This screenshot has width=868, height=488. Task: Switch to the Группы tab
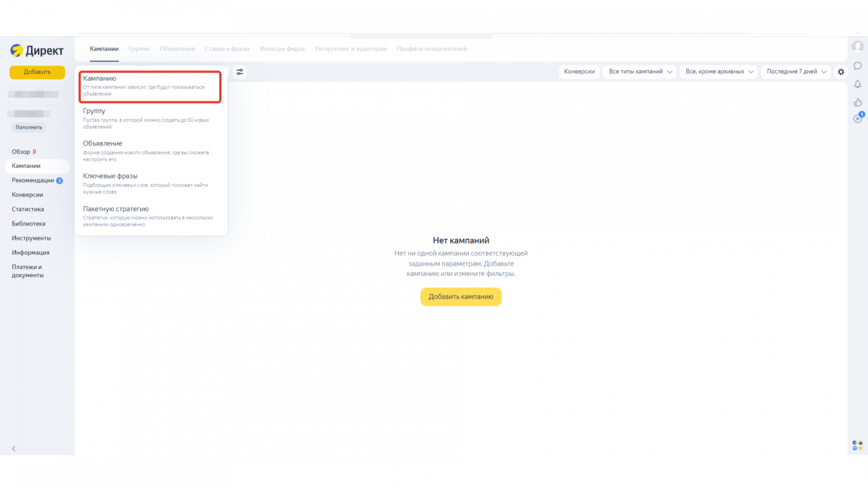[139, 49]
